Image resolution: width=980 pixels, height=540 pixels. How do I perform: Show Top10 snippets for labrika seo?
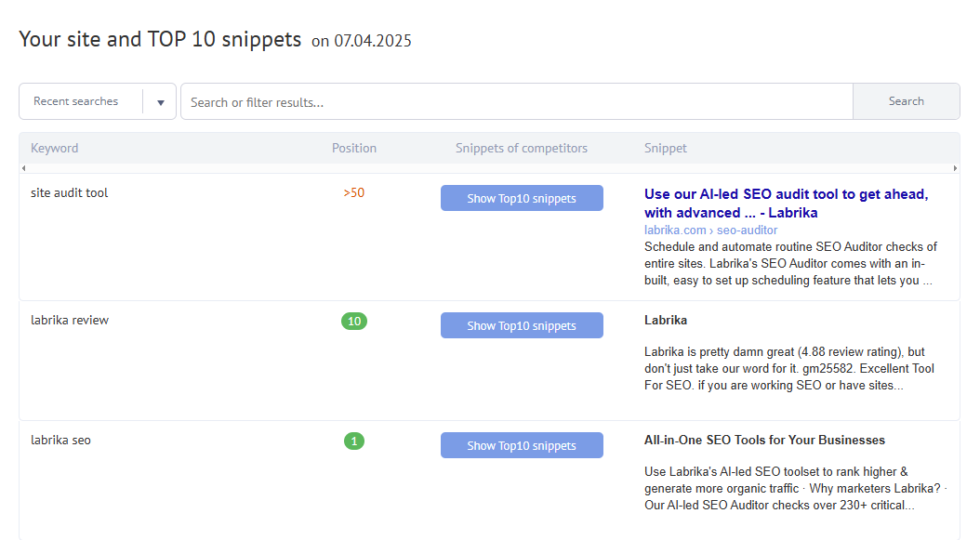click(522, 445)
